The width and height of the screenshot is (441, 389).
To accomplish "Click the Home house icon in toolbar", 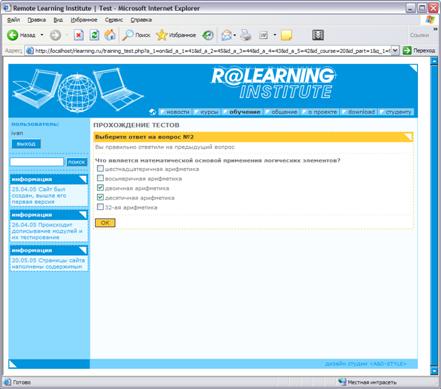I will point(110,35).
